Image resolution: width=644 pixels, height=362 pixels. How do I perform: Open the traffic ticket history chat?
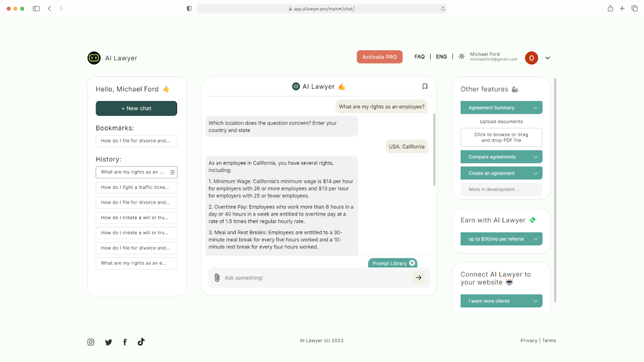136,187
